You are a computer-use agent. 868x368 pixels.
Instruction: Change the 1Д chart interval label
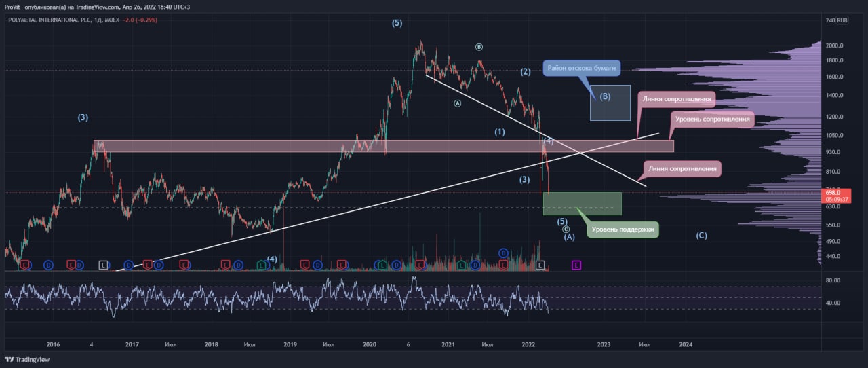[99, 20]
